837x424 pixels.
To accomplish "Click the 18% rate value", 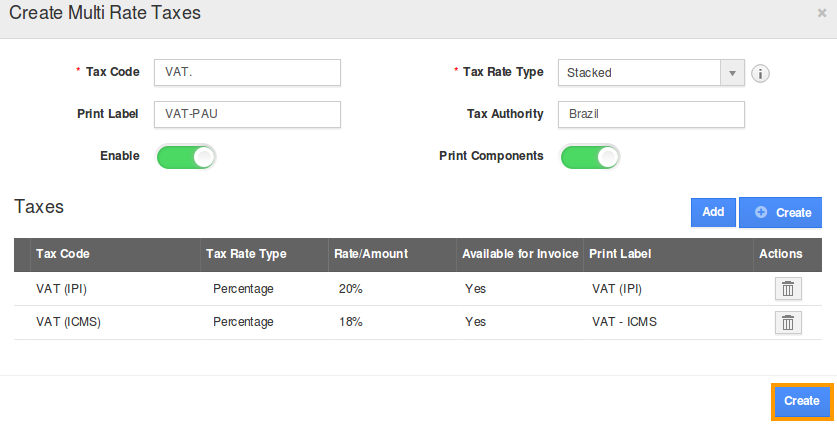I will pyautogui.click(x=350, y=322).
